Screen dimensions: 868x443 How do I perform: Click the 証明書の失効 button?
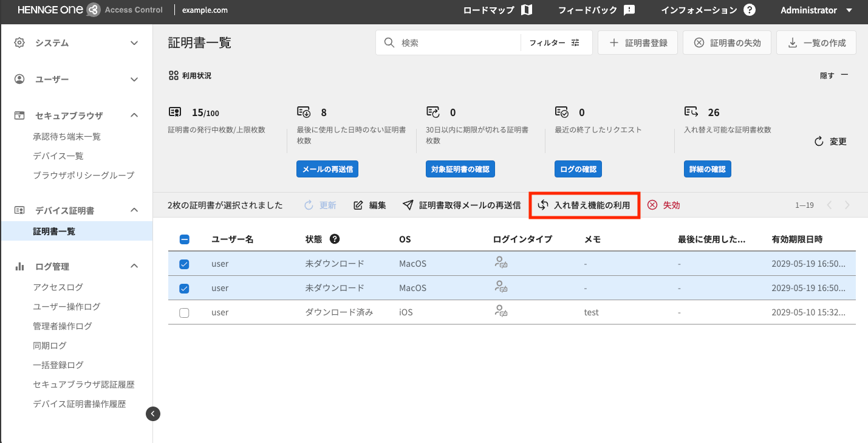(x=727, y=43)
